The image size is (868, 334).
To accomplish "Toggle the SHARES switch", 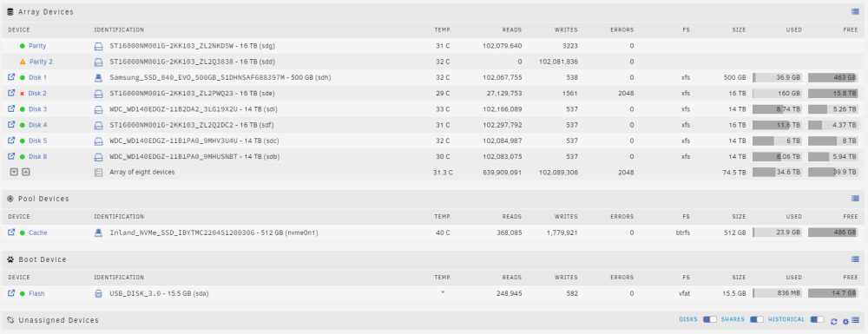I will pyautogui.click(x=757, y=319).
